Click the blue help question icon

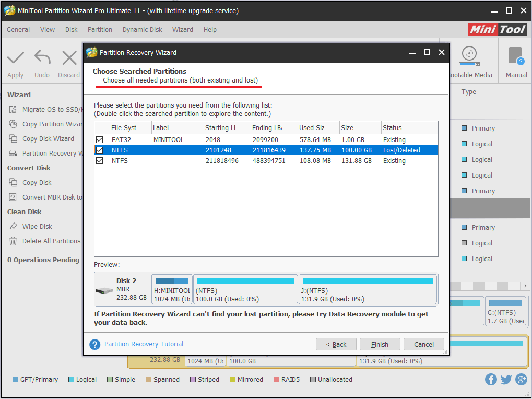94,344
